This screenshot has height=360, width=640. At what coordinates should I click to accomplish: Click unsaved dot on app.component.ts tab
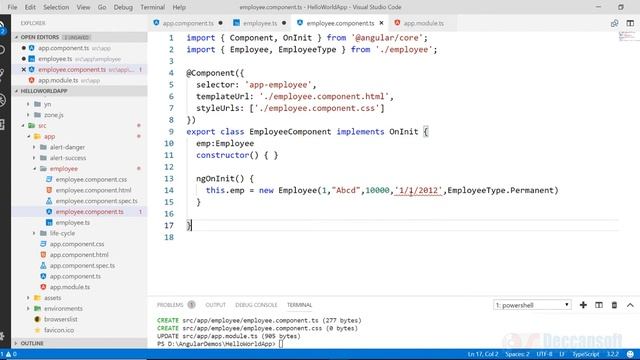point(220,23)
